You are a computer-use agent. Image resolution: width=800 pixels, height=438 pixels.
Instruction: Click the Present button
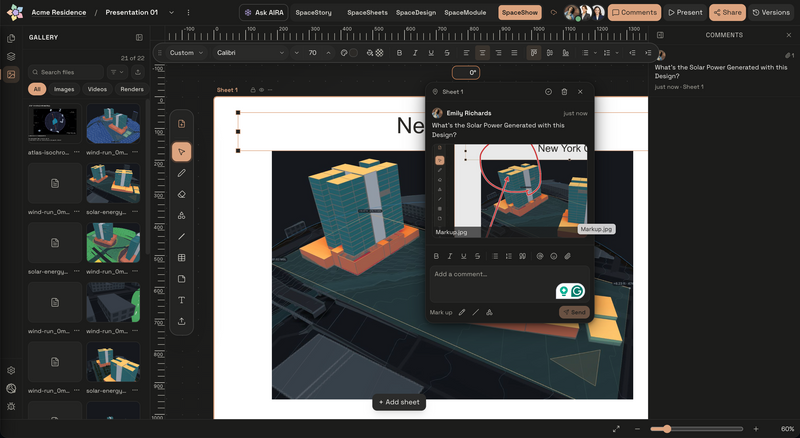[x=685, y=12]
